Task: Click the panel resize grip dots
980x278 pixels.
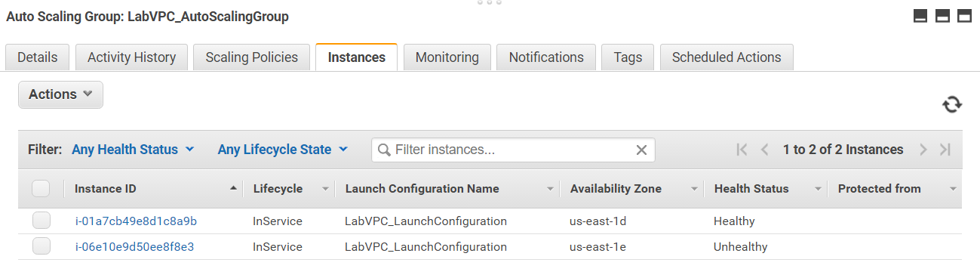Action: tap(490, 2)
